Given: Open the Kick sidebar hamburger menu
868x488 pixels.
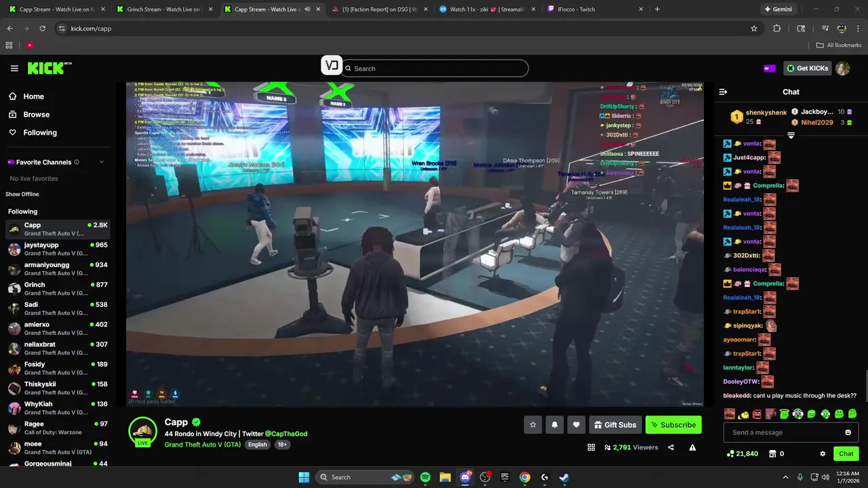Looking at the screenshot, I should (14, 68).
